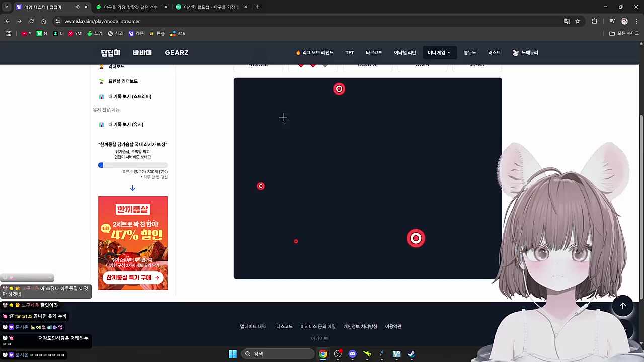The width and height of the screenshot is (644, 362).
Task: Bookmark this page with the star icon
Action: pyautogui.click(x=578, y=21)
